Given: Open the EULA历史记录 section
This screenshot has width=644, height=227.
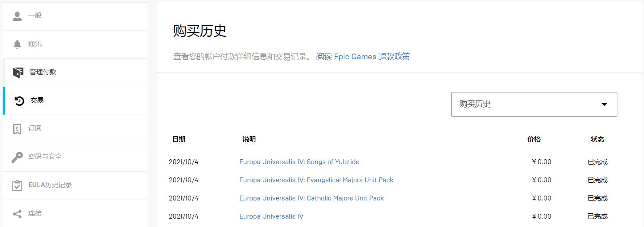Looking at the screenshot, I should click(75, 185).
